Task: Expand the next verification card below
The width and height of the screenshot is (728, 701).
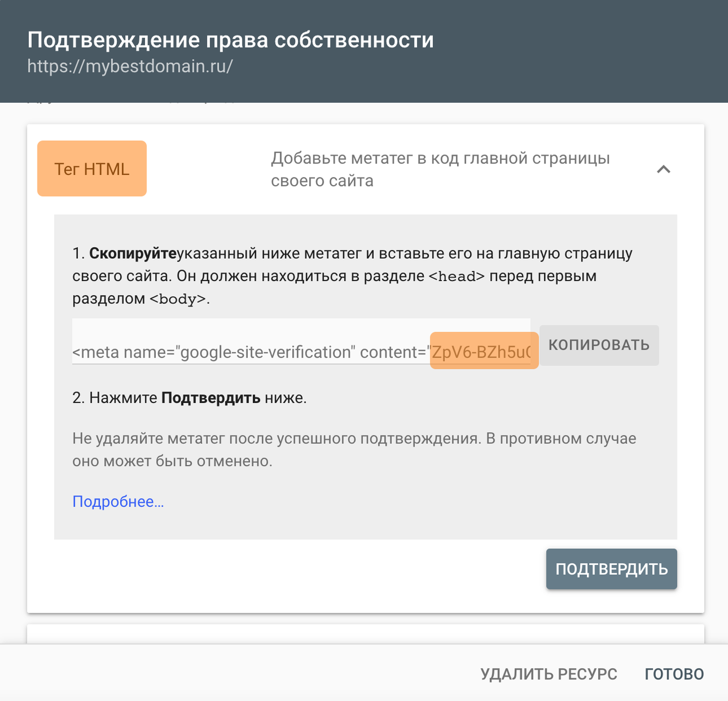Action: point(365,634)
